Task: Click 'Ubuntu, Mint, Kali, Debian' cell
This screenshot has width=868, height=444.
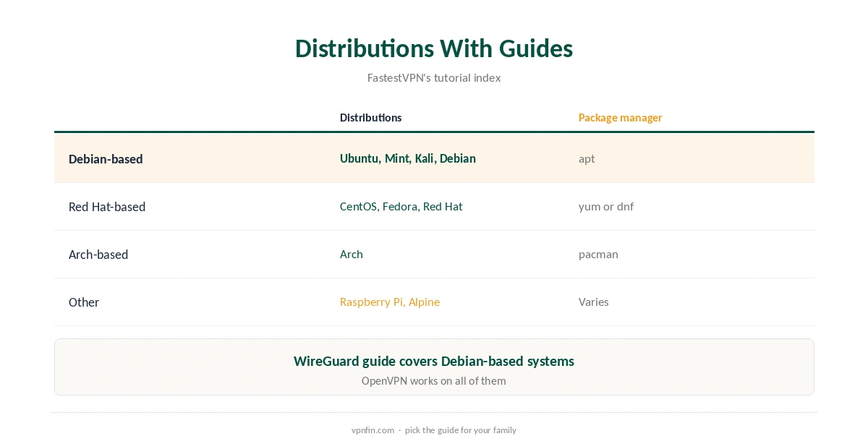Action: [x=408, y=158]
